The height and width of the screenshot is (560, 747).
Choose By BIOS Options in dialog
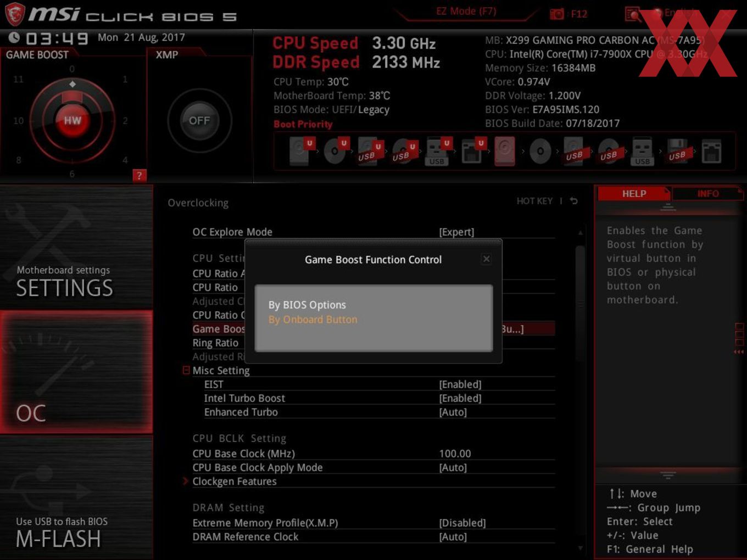pos(307,305)
